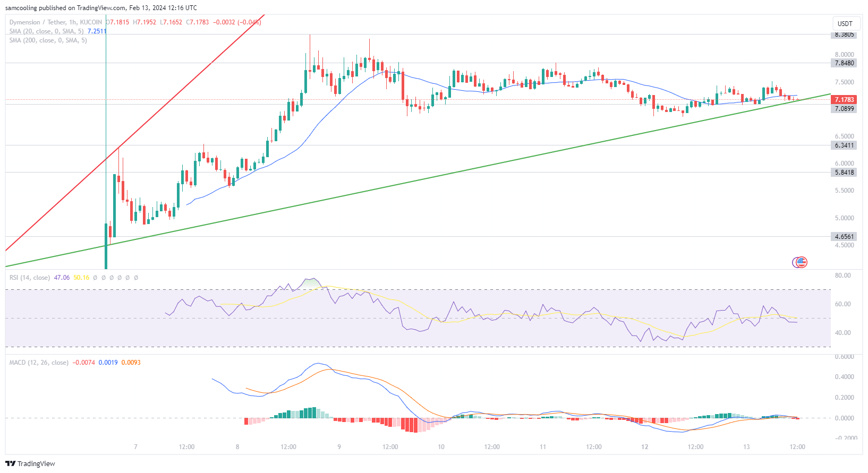868x473 pixels.
Task: Click the 5.5000 price axis tick
Action: click(844, 191)
